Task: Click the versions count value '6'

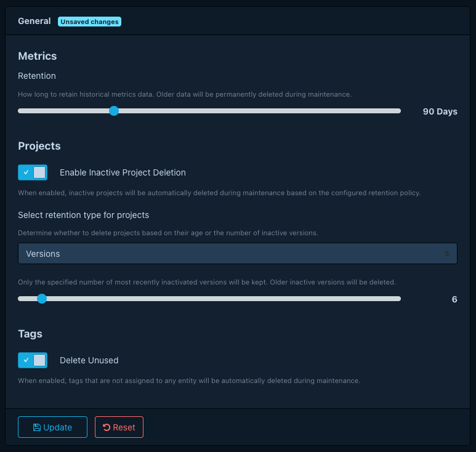Action: [x=454, y=299]
